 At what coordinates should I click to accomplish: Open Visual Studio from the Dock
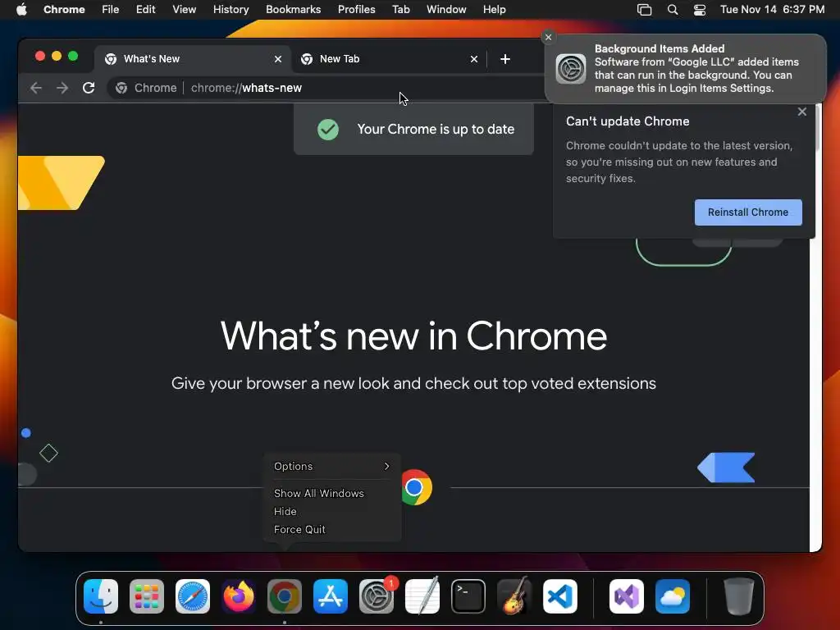627,596
